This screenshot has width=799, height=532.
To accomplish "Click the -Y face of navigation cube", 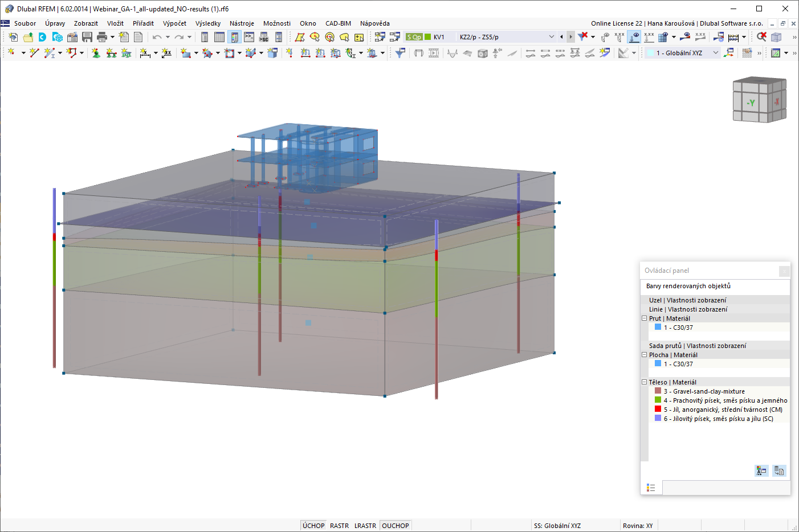I will pos(751,103).
